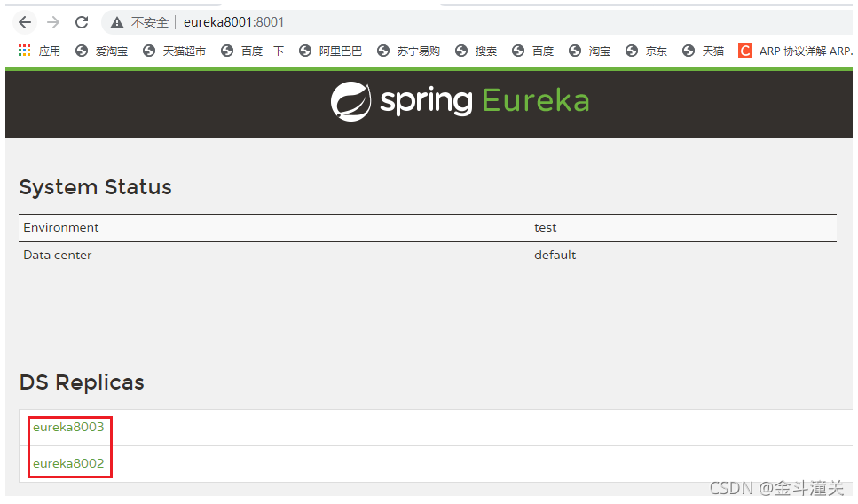Go back with the browser back arrow

[25, 22]
